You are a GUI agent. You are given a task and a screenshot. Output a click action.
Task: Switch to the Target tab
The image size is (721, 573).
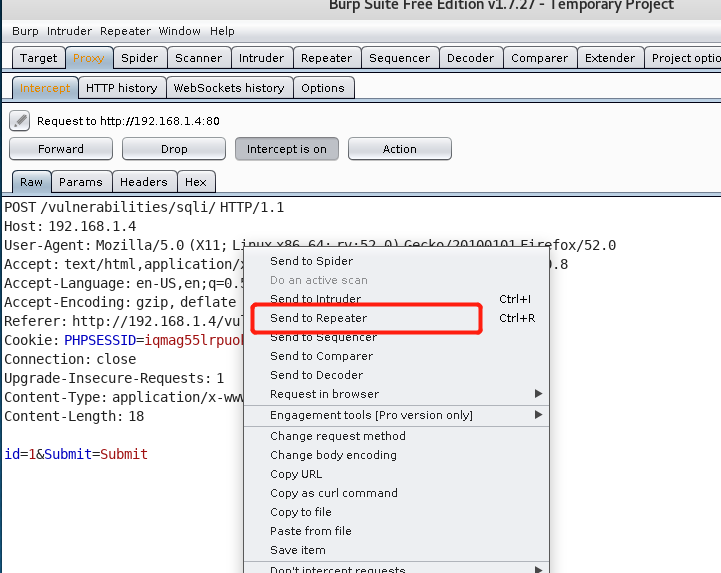pos(39,58)
